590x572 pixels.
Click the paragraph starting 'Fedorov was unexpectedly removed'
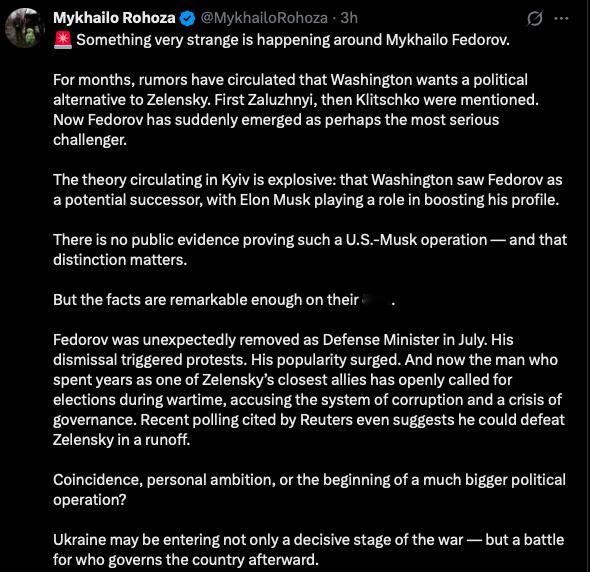click(x=309, y=389)
